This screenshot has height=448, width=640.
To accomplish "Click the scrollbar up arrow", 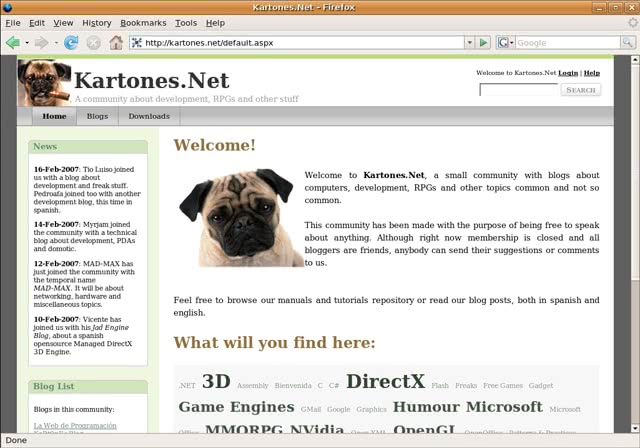I will click(x=635, y=60).
